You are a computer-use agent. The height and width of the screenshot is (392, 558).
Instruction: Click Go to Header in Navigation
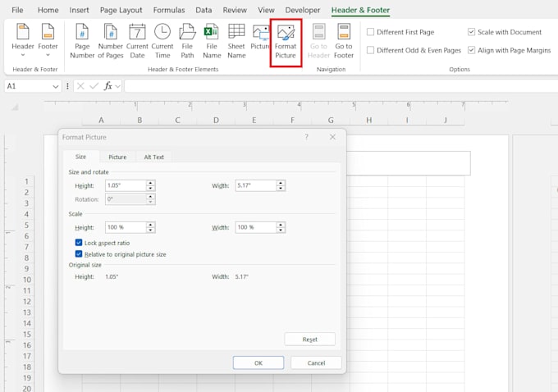tap(318, 40)
